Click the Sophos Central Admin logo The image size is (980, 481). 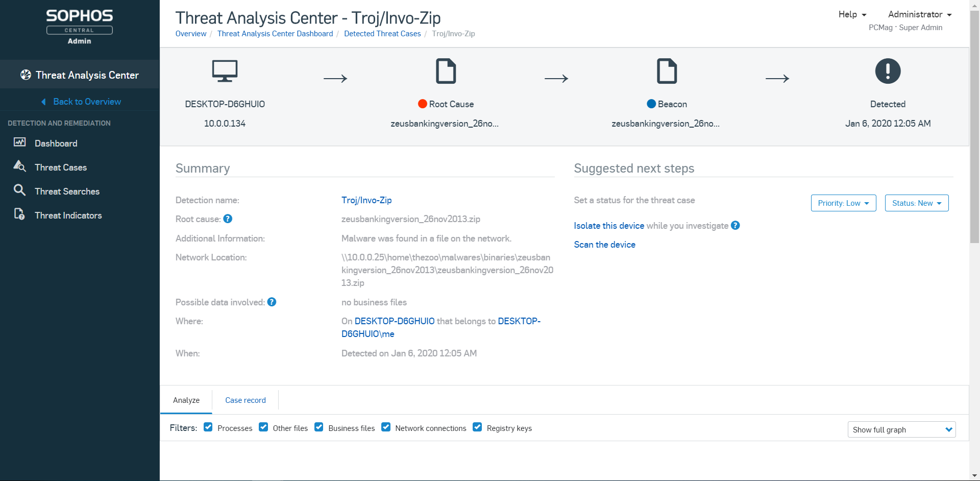[80, 27]
